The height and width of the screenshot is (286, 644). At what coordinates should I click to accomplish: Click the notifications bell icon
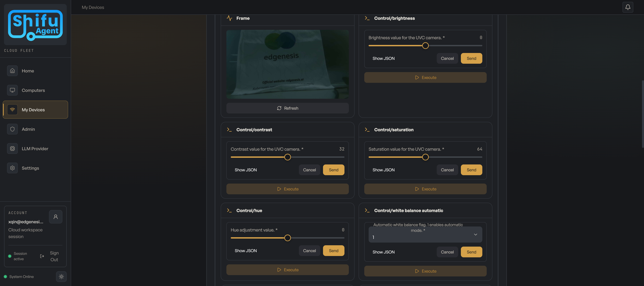[x=628, y=7]
